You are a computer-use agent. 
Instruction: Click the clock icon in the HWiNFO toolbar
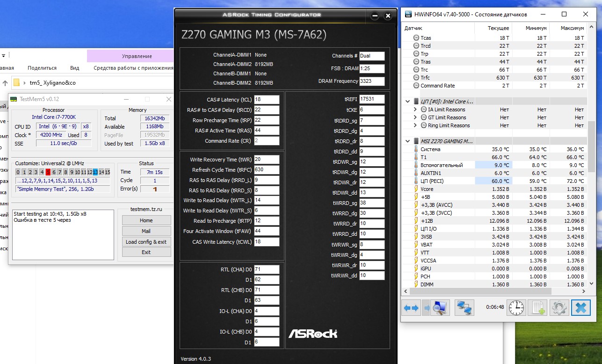click(x=516, y=308)
